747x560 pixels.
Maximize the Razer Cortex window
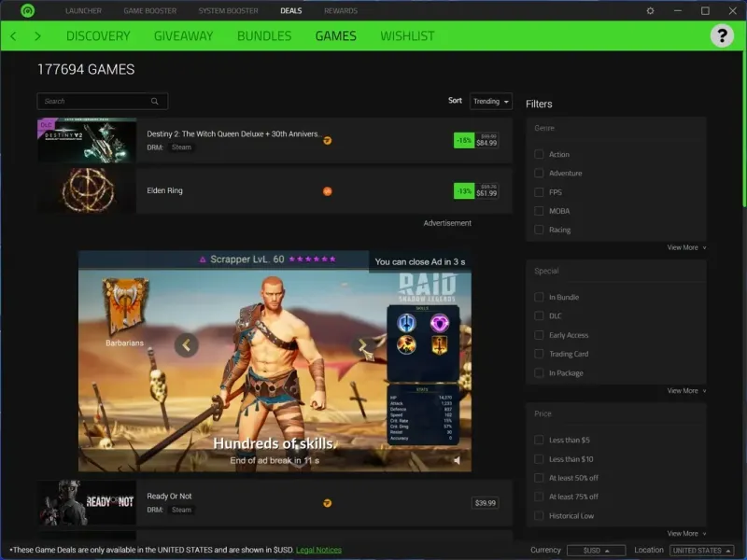click(705, 10)
